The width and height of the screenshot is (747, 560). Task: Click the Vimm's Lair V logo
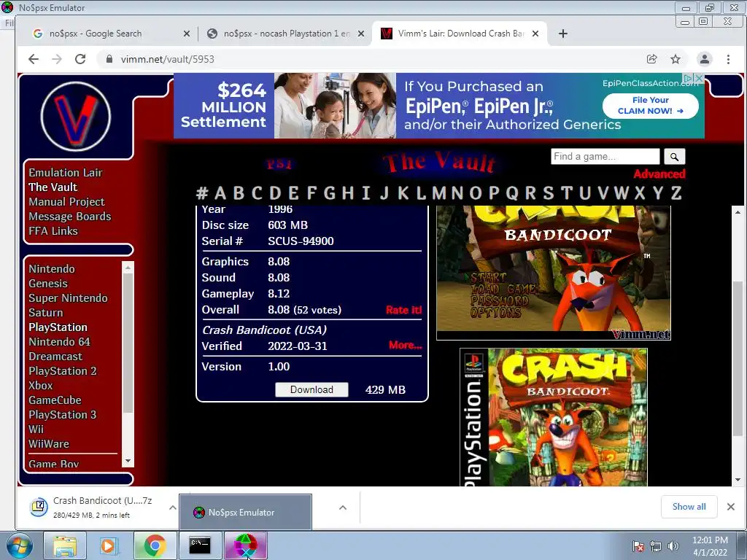click(x=76, y=117)
